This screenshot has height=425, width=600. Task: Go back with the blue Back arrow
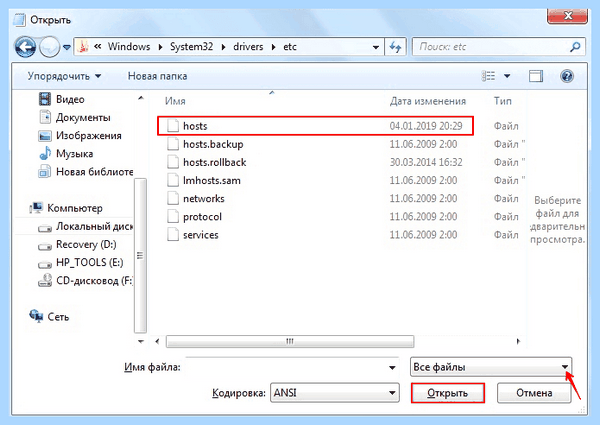[x=25, y=47]
